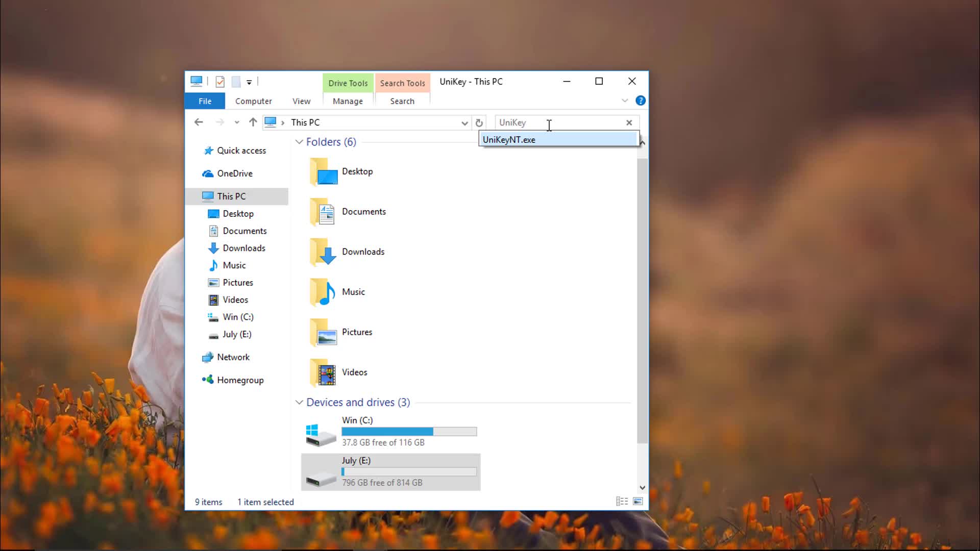Select Homegroup in navigation pane
This screenshot has width=980, height=551.
(x=240, y=380)
